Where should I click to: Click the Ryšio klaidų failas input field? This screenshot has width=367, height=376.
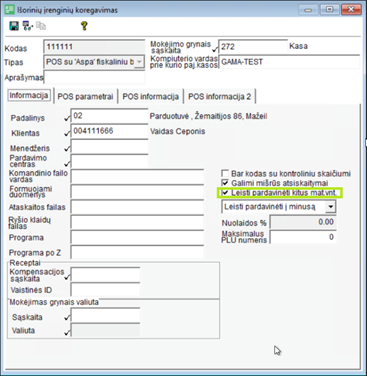pyautogui.click(x=137, y=222)
